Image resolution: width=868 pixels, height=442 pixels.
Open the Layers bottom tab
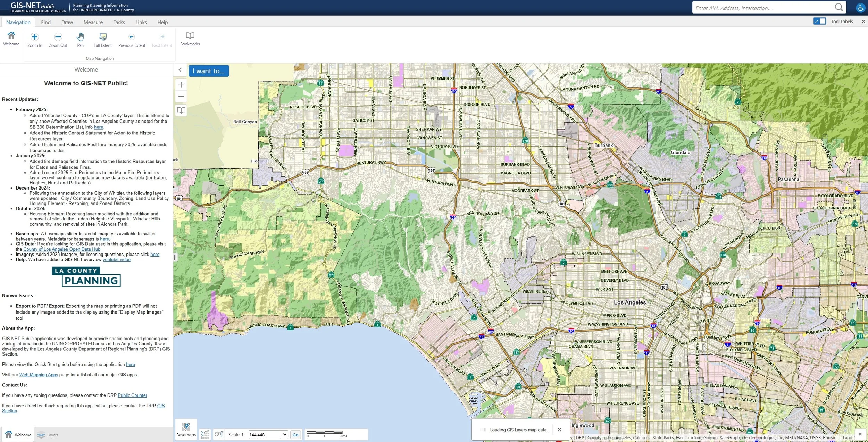(x=48, y=435)
